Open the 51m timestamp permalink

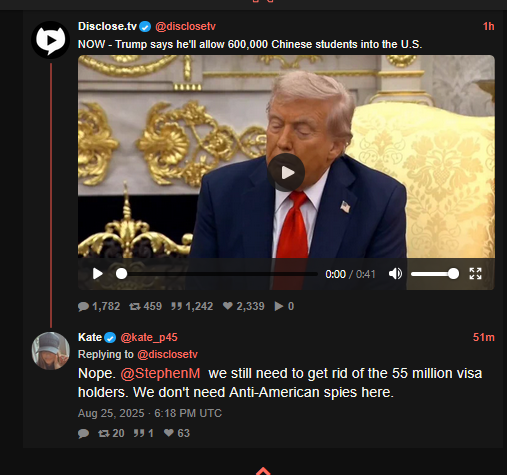(x=484, y=337)
